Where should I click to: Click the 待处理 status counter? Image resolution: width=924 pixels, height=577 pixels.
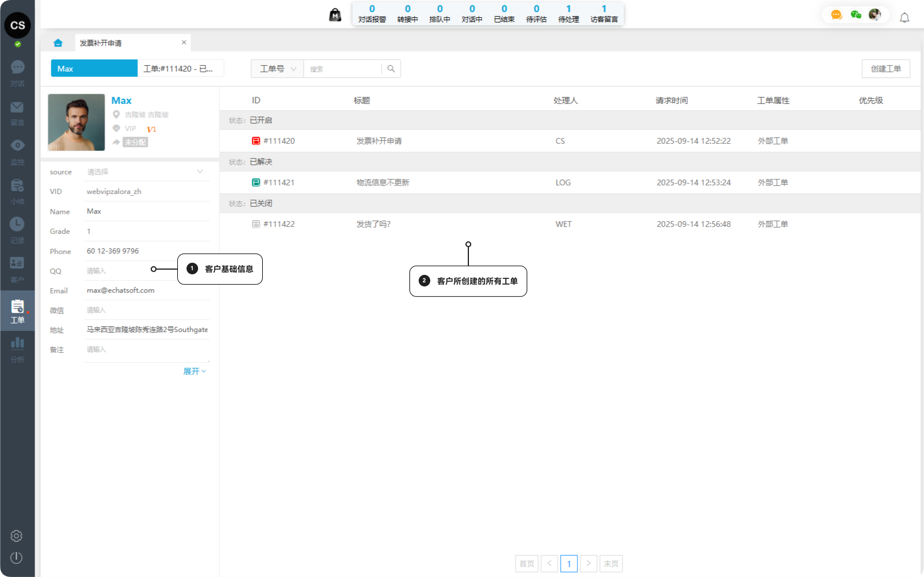tap(568, 13)
